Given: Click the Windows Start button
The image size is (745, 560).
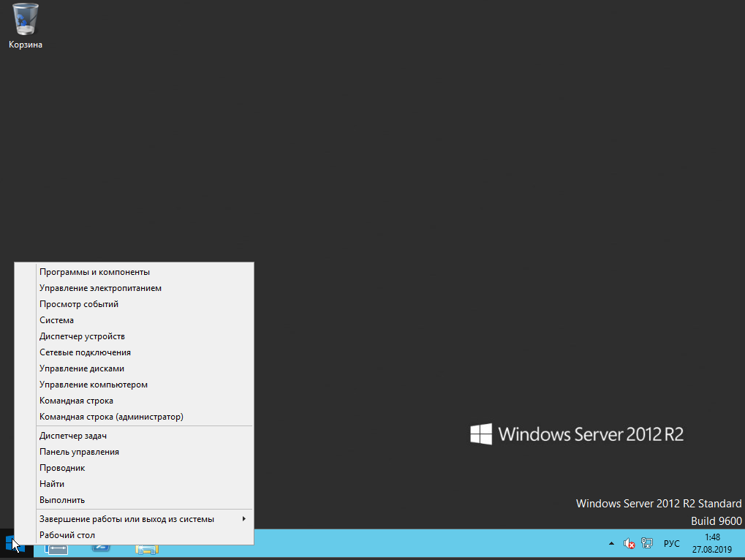Looking at the screenshot, I should pyautogui.click(x=14, y=544).
